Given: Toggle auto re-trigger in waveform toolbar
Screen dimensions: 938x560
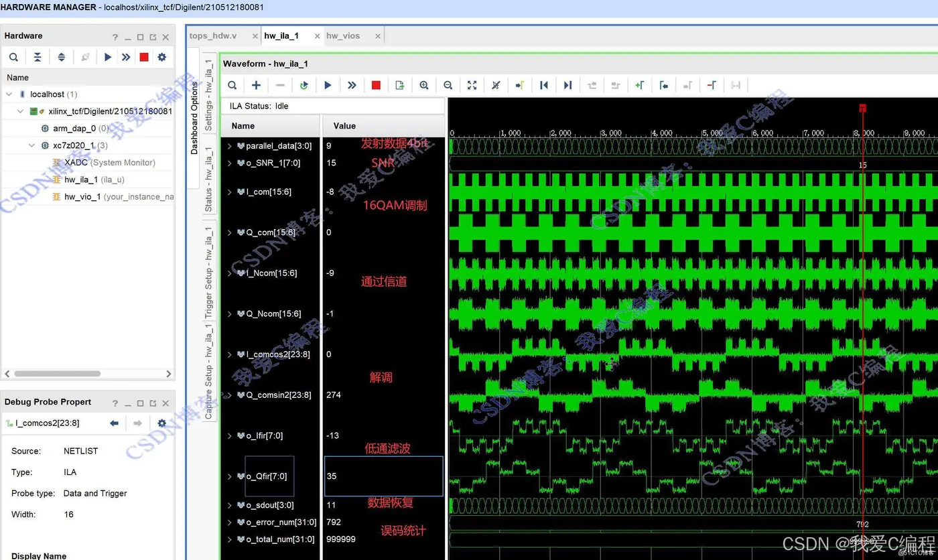Looking at the screenshot, I should [304, 85].
